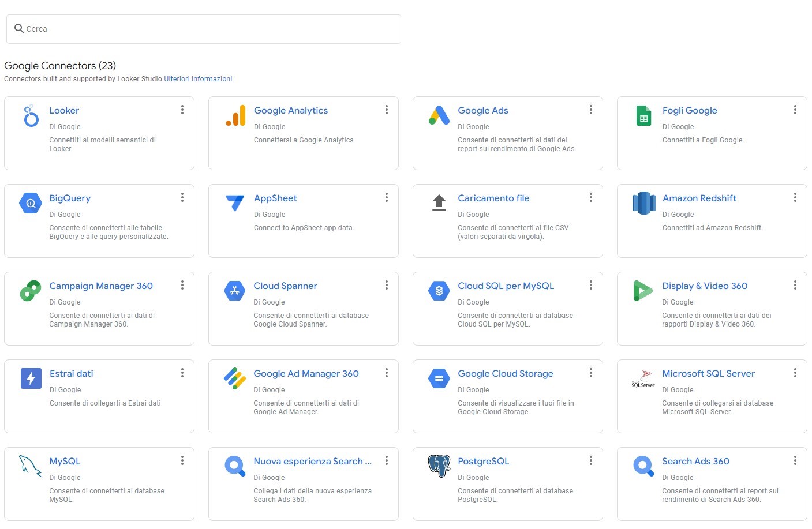Open Nuova esperienza Search card options
812x529 pixels.
point(387,460)
